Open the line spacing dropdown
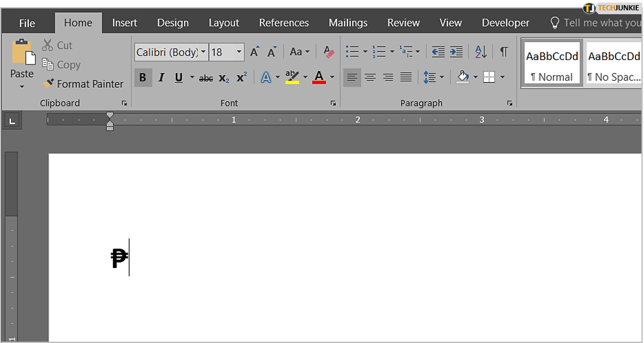This screenshot has height=343, width=644. [433, 78]
